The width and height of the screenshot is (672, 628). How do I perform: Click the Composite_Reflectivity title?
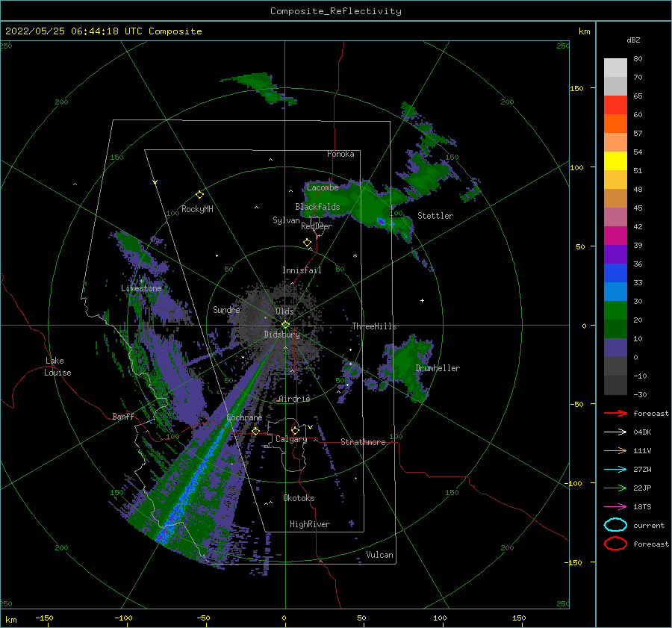coord(336,11)
